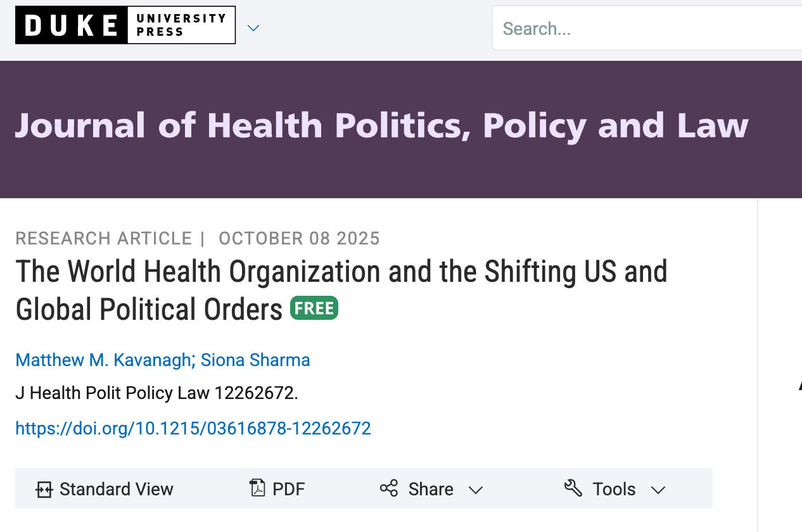The image size is (802, 532).
Task: Open the Share menu text label
Action: 431,490
